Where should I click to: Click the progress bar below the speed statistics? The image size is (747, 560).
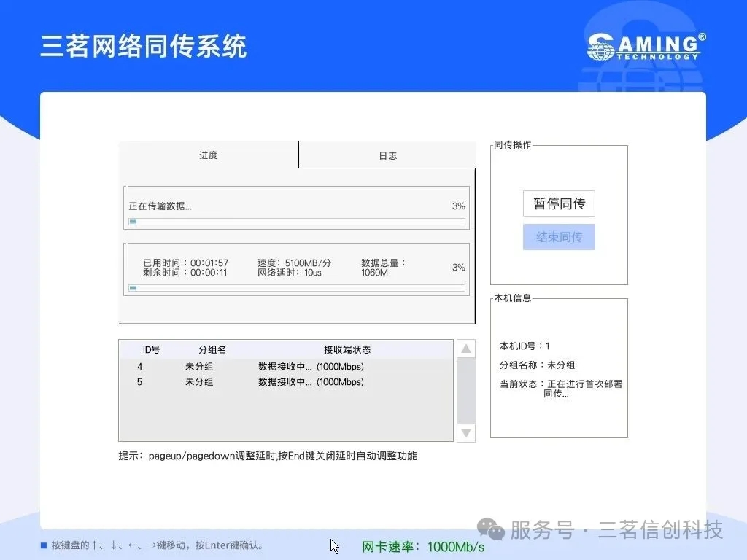point(297,288)
